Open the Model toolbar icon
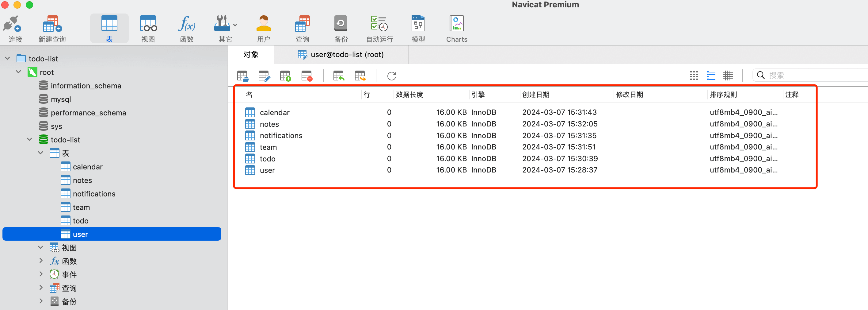 coord(418,25)
